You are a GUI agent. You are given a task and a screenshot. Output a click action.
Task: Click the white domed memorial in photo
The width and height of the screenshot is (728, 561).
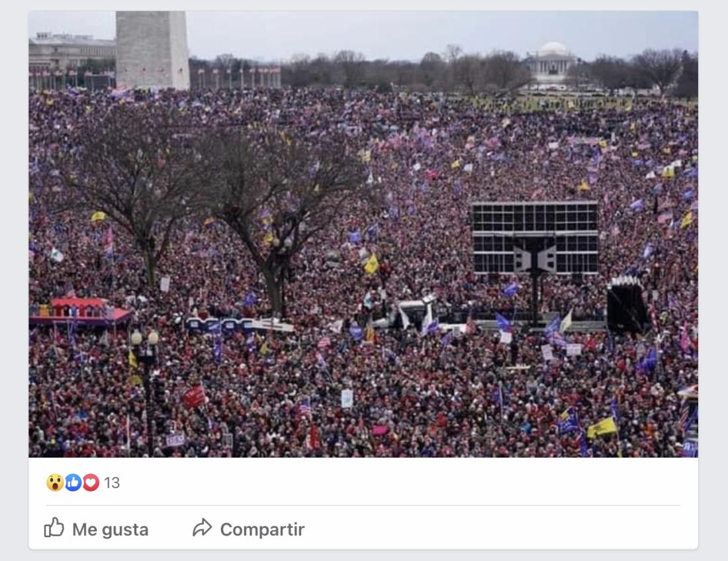[553, 63]
